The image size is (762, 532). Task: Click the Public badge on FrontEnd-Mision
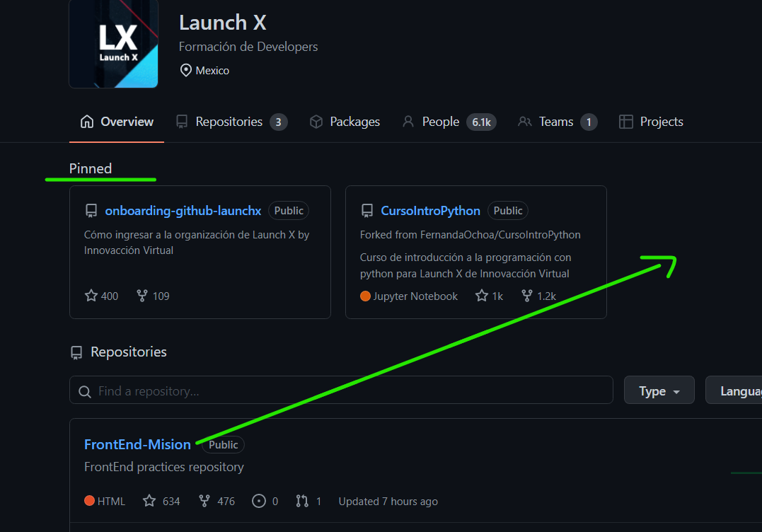pos(223,444)
